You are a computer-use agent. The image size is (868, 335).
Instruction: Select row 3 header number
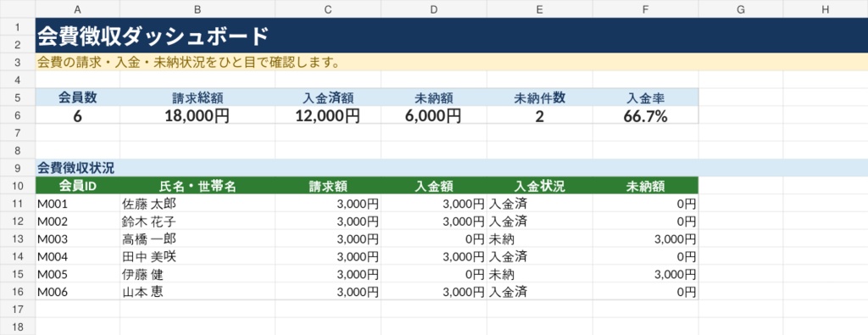pos(18,61)
